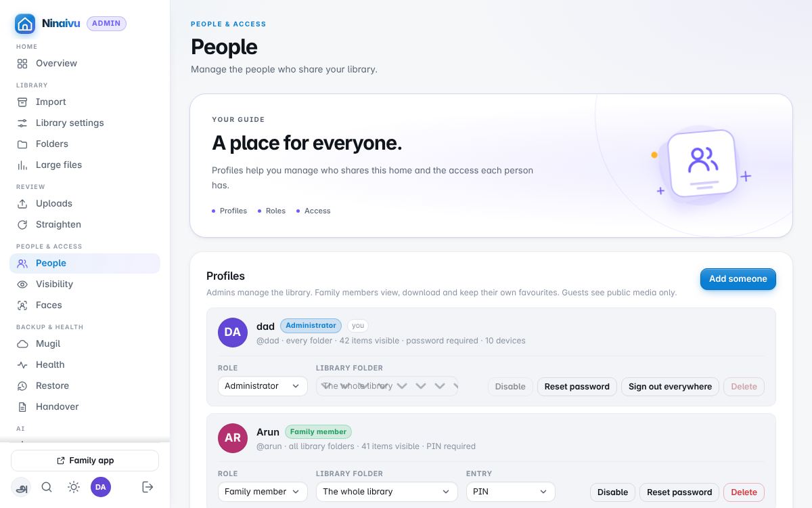Click the language script icon in the bottom bar
This screenshot has width=812, height=508.
pos(21,486)
